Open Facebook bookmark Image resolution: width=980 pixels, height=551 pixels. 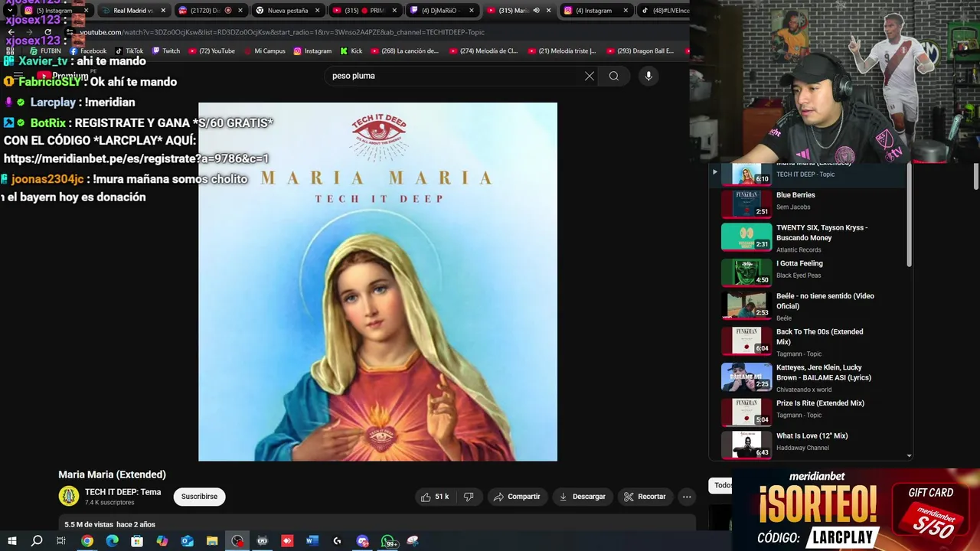88,51
